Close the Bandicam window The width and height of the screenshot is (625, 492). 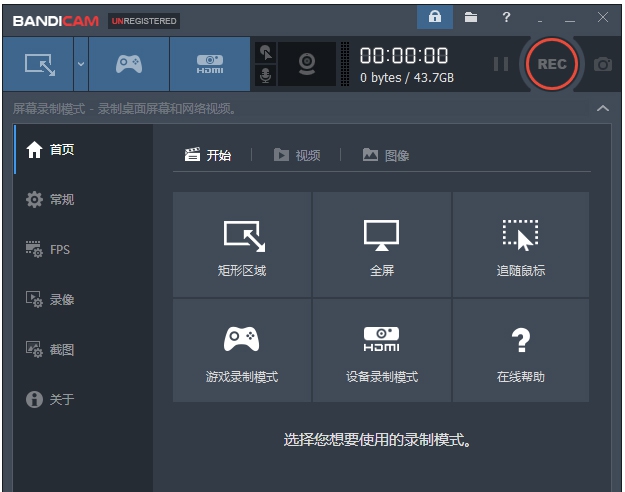(x=603, y=17)
